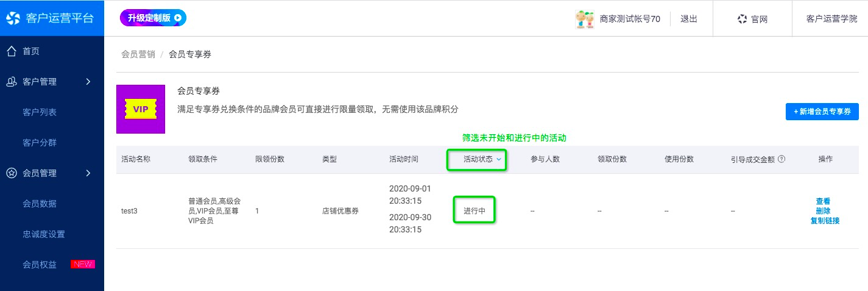Click the VIP coupon thumbnail image
Image resolution: width=868 pixels, height=291 pixels.
141,109
